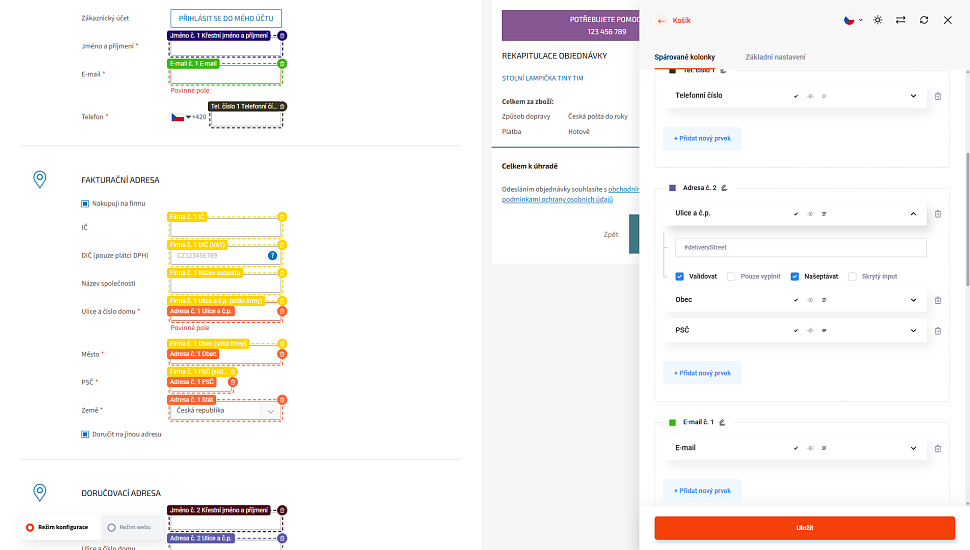This screenshot has width=970, height=550.
Task: Enable the Skrytý input checkbox
Action: [852, 277]
